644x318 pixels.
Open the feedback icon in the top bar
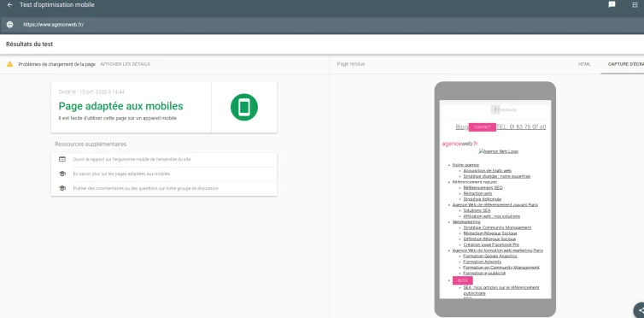[612, 5]
